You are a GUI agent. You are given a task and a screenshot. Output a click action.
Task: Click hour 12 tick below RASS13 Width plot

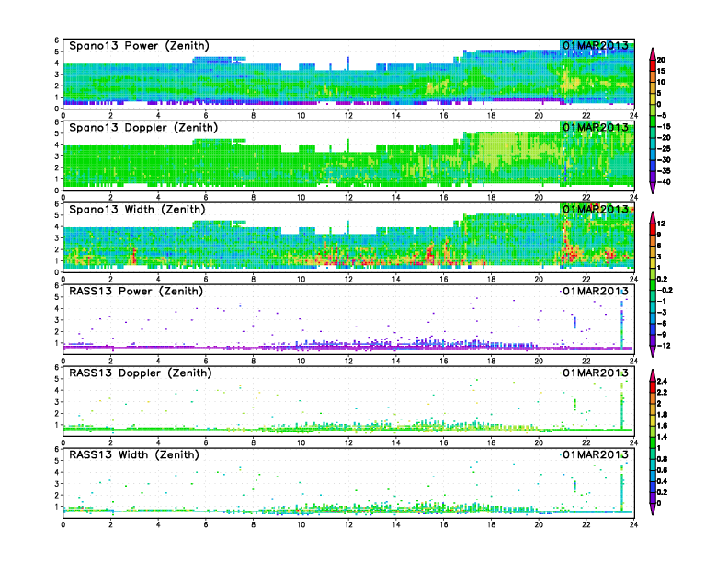348,524
